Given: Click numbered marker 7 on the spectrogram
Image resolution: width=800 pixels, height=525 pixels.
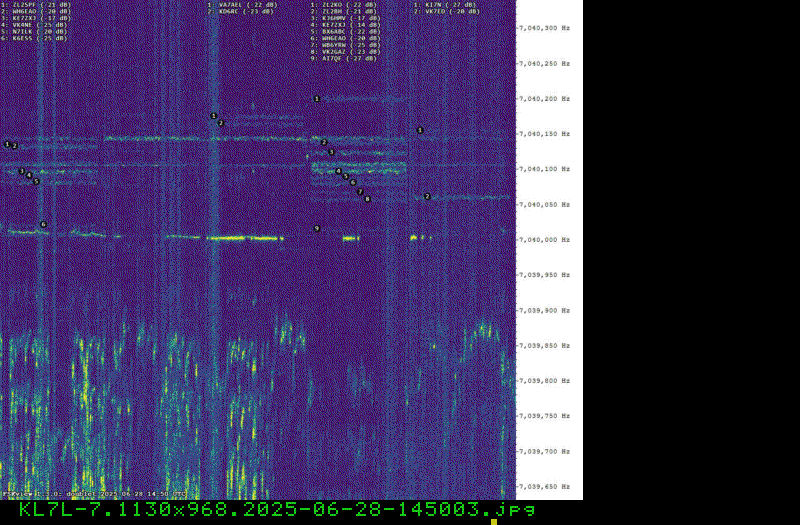Looking at the screenshot, I should [x=360, y=192].
